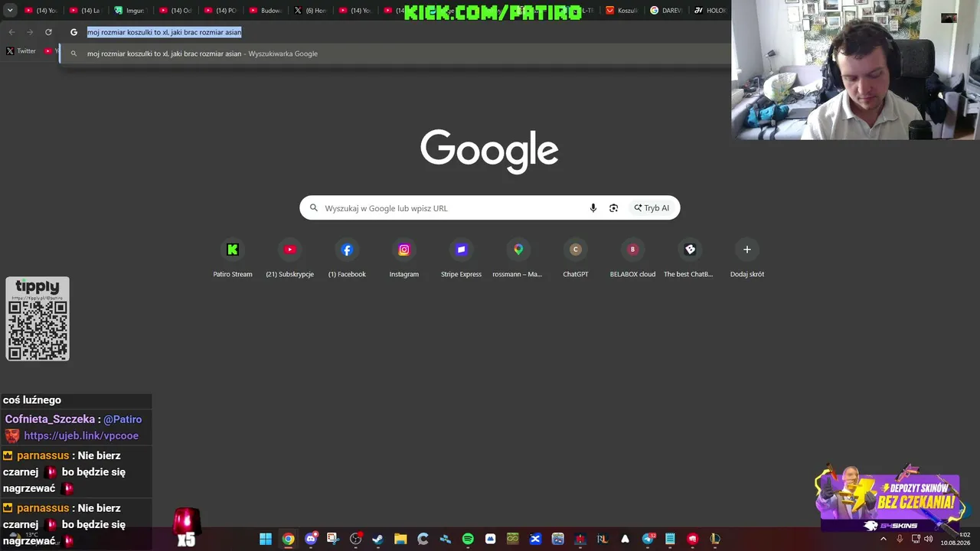Open League of Legends from the taskbar

[715, 539]
